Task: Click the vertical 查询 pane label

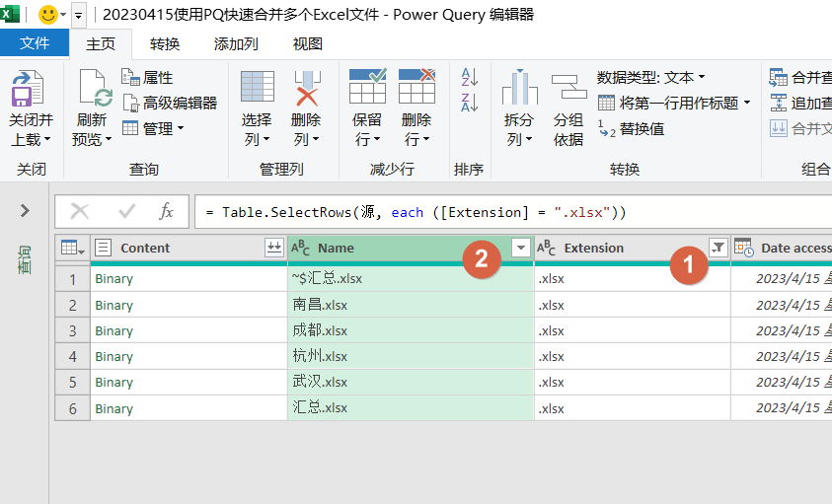Action: point(25,259)
